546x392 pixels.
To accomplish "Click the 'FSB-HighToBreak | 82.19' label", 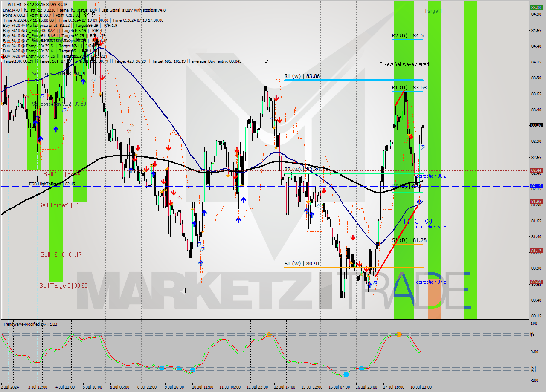I will click(x=52, y=184).
